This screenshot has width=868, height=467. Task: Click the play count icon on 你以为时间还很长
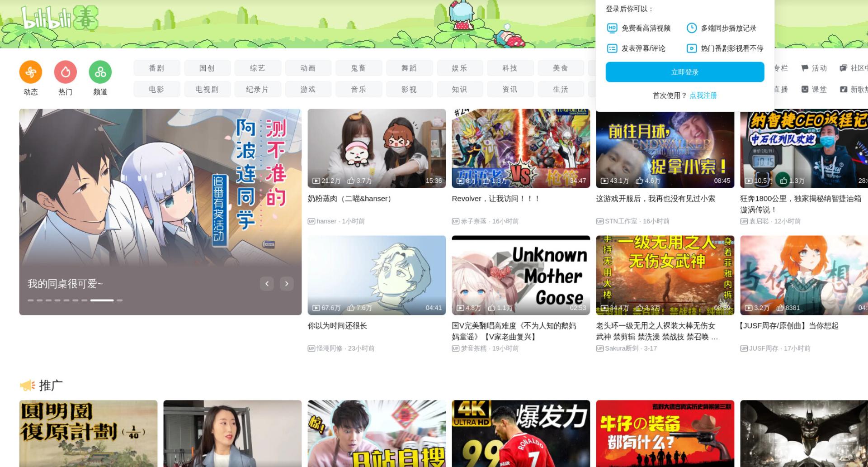(316, 308)
